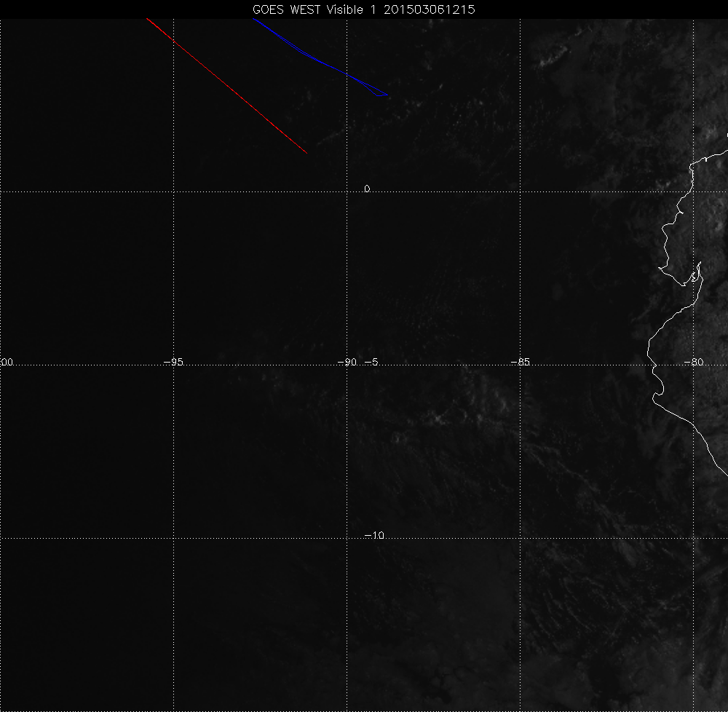
Task: Pick the southeastern end of the red line
Action: (306, 152)
